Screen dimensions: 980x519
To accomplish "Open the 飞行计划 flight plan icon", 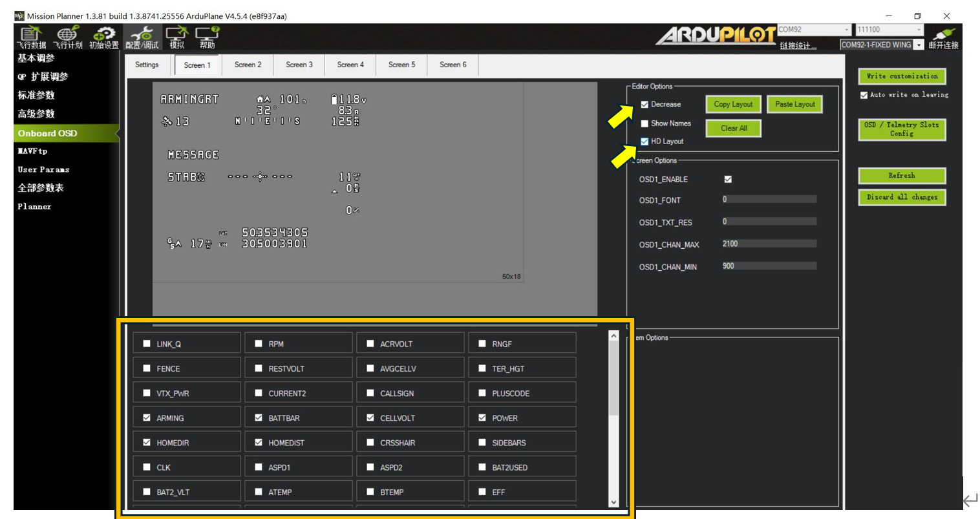I will coord(67,37).
